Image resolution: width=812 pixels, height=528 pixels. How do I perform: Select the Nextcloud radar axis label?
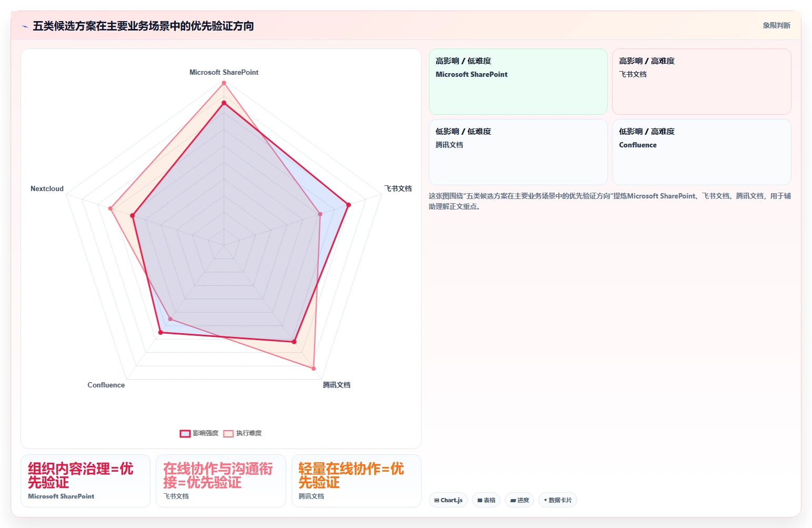pyautogui.click(x=47, y=188)
